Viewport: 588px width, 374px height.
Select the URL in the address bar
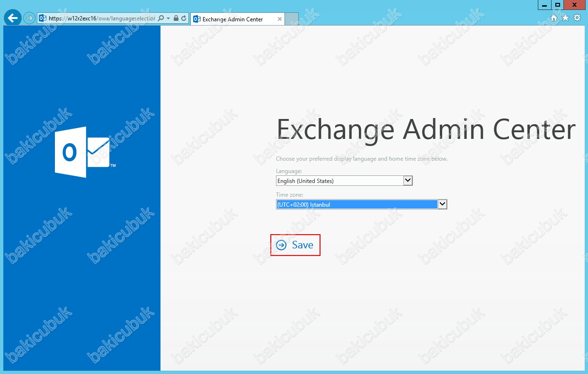click(x=101, y=18)
